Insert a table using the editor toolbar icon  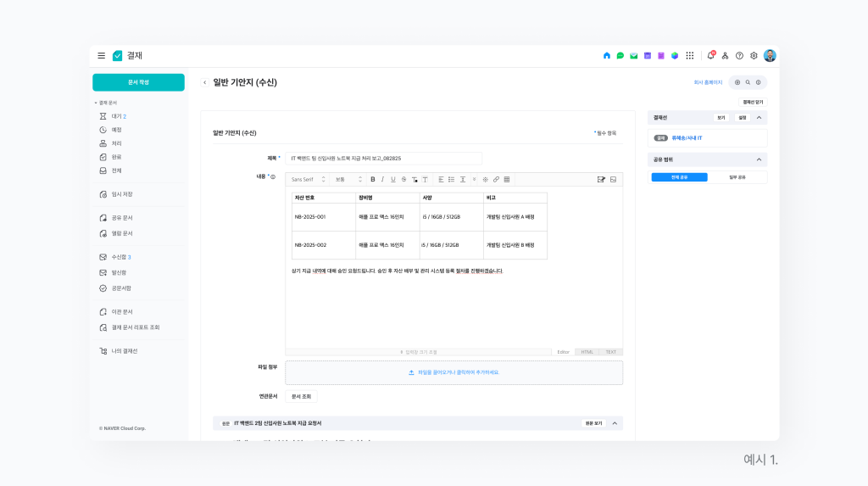tap(507, 179)
